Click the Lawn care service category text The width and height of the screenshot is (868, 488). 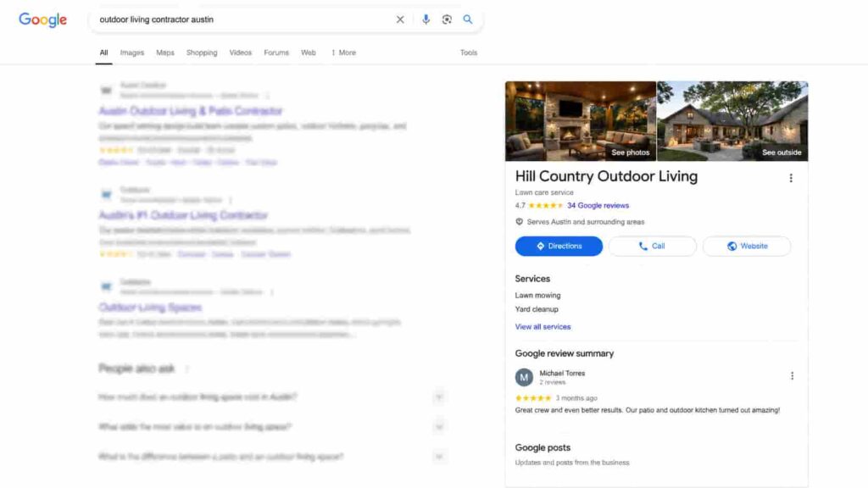pos(544,192)
